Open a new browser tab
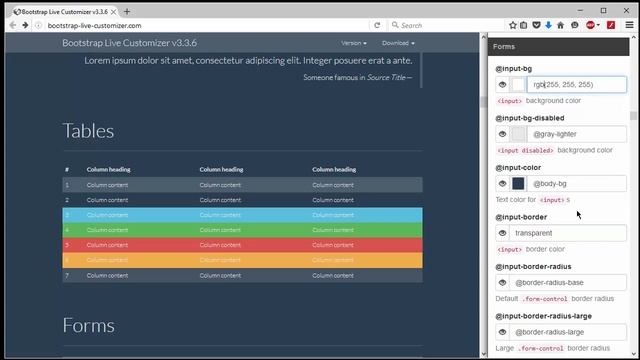Screen dimensions: 640x360 point(127,11)
